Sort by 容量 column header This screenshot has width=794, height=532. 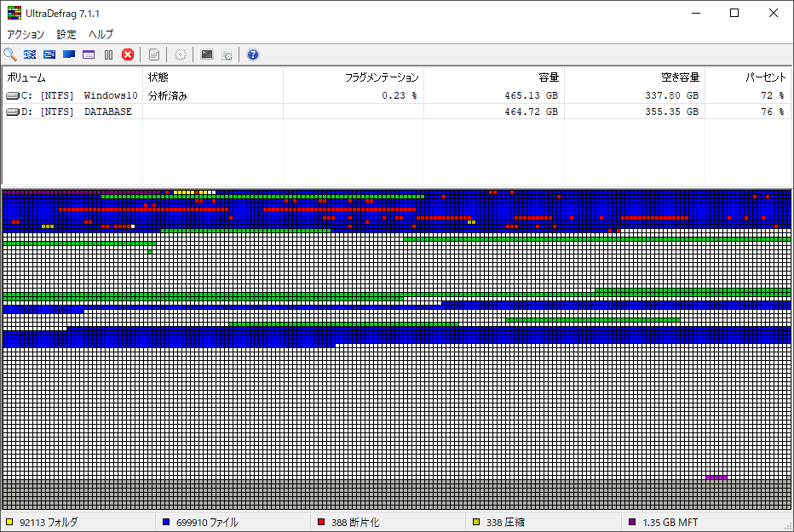click(494, 77)
